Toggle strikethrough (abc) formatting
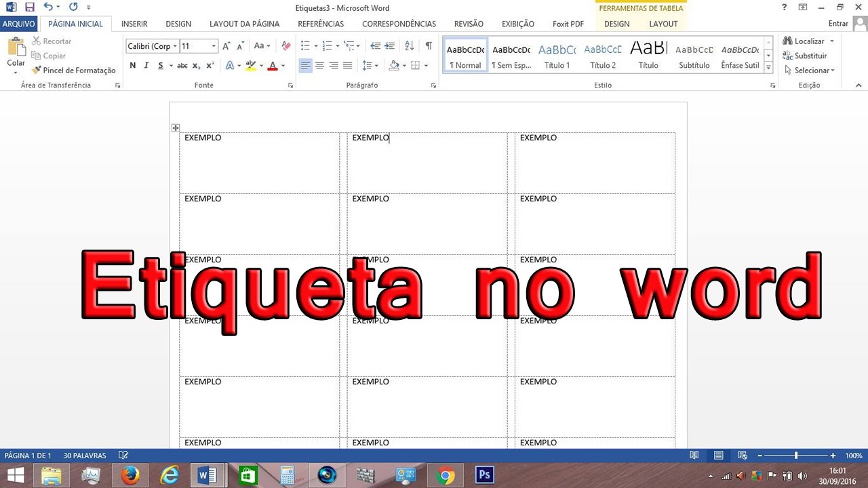The height and width of the screenshot is (488, 868). [182, 66]
